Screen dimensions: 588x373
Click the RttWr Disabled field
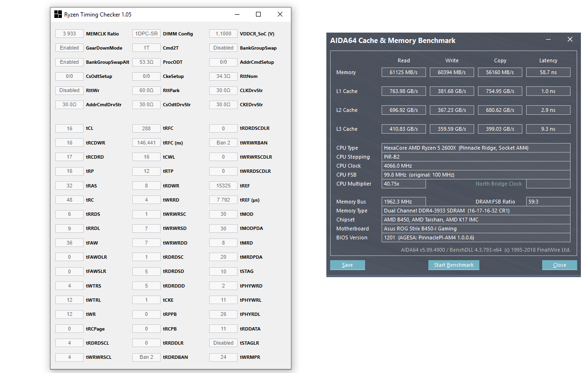click(x=69, y=90)
